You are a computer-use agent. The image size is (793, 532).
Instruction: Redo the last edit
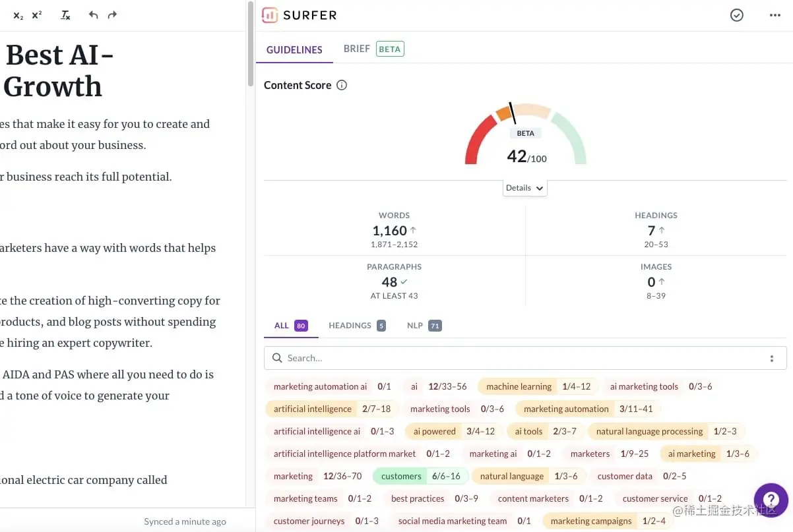point(112,15)
